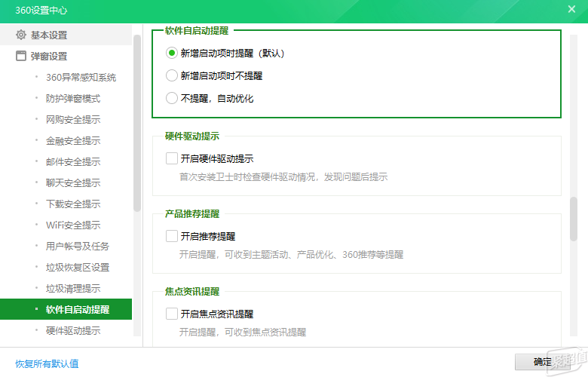Click 恢复所有默认值 link

[x=47, y=363]
